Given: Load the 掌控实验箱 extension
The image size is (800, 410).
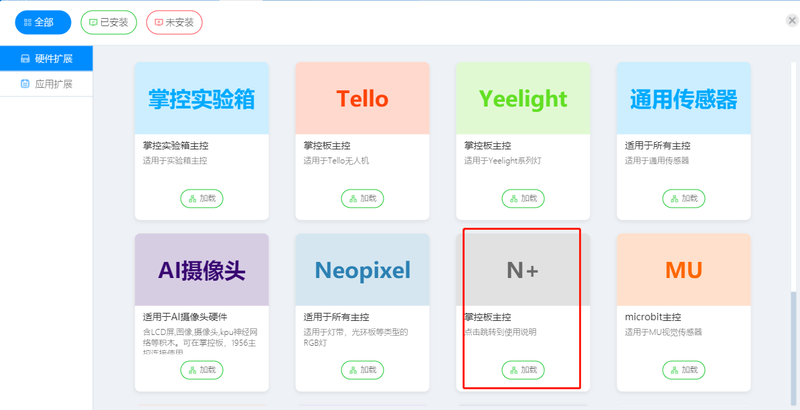Looking at the screenshot, I should point(202,198).
